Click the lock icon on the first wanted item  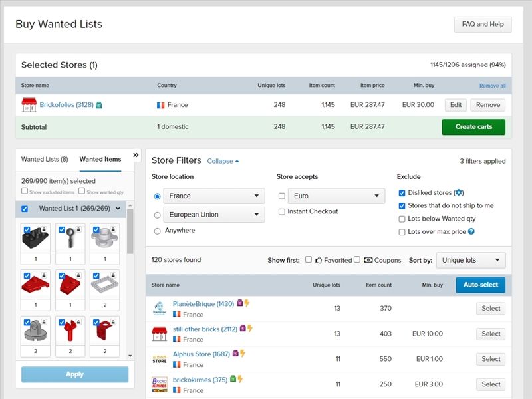pyautogui.click(x=45, y=228)
